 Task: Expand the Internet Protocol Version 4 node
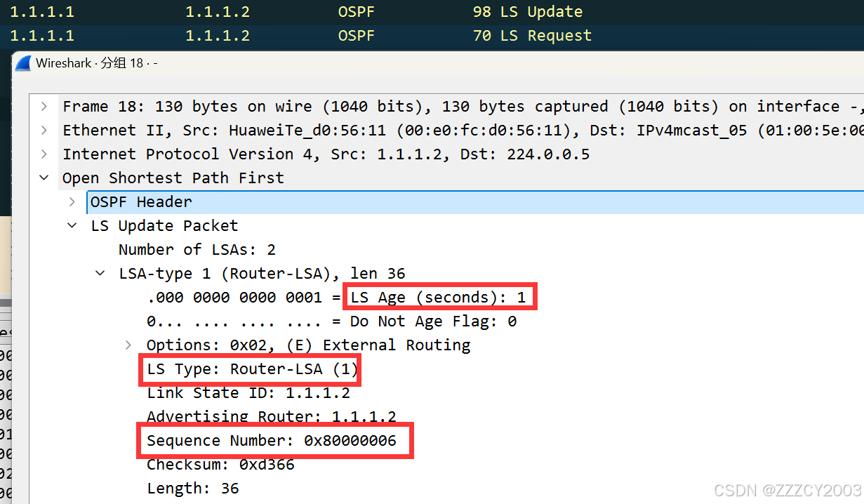point(44,154)
